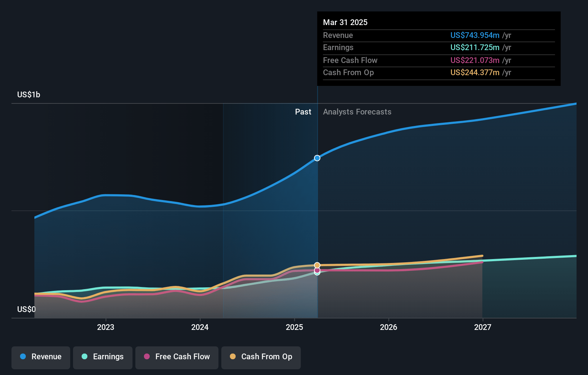588x375 pixels.
Task: Click the US$743.954m revenue value
Action: (475, 35)
